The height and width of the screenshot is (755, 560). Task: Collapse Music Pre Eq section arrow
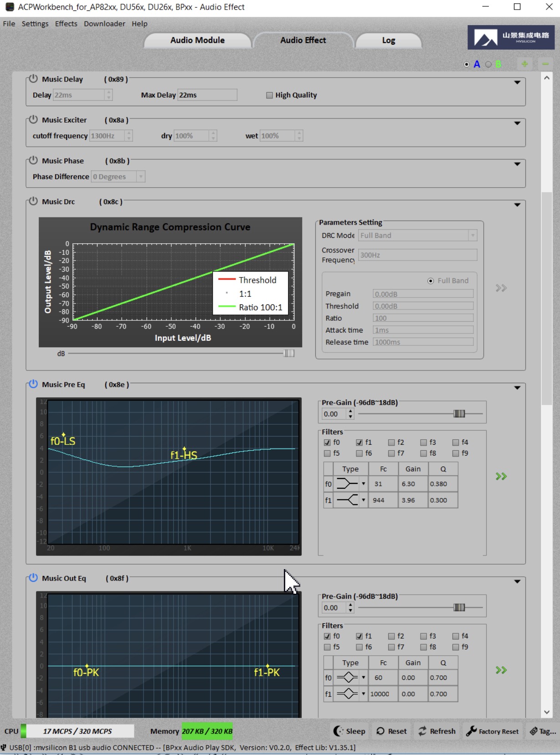pos(517,388)
